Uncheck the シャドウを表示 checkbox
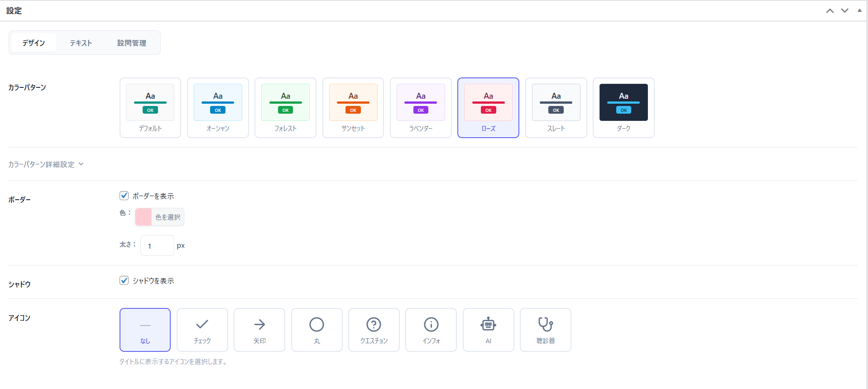Viewport: 868px width, 389px height. 124,280
